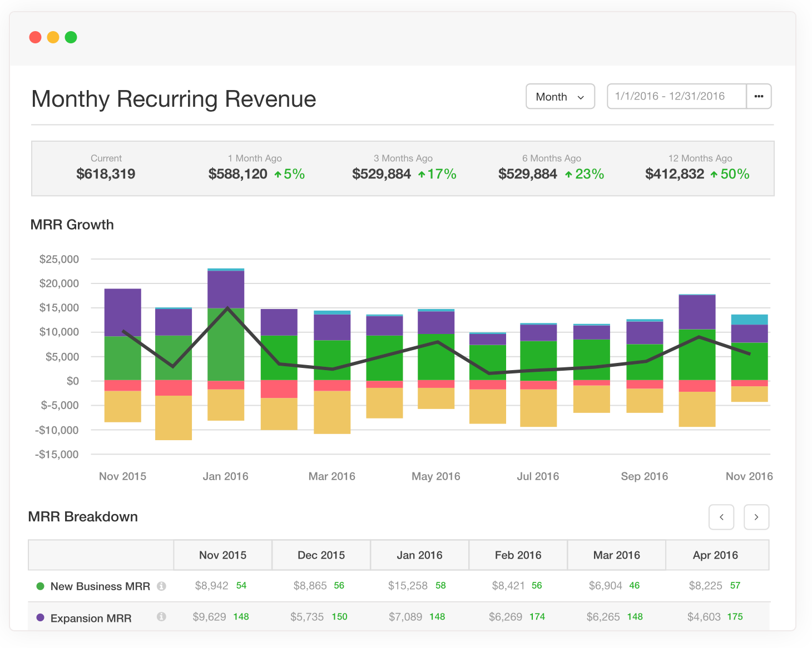Image resolution: width=812 pixels, height=648 pixels.
Task: Click the Nov 2016 x-axis label
Action: point(749,476)
